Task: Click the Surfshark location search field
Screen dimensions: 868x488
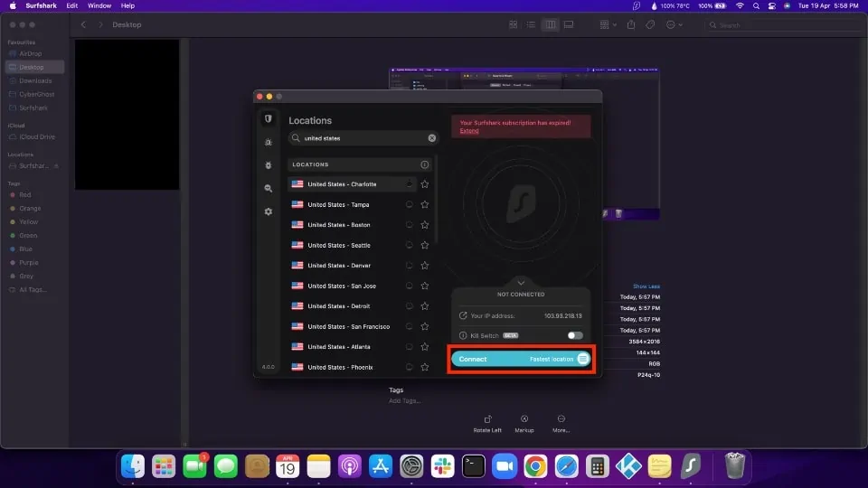Action: pyautogui.click(x=363, y=138)
